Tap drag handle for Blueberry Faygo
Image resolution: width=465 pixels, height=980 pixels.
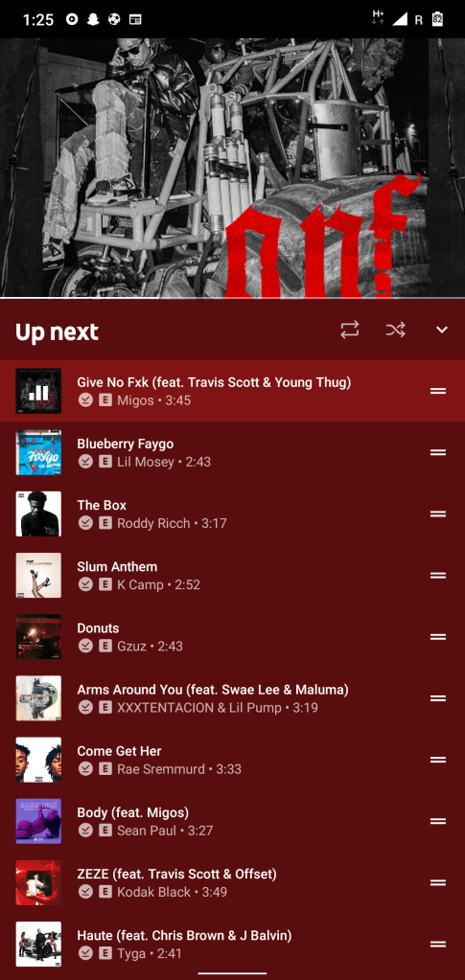coord(438,452)
